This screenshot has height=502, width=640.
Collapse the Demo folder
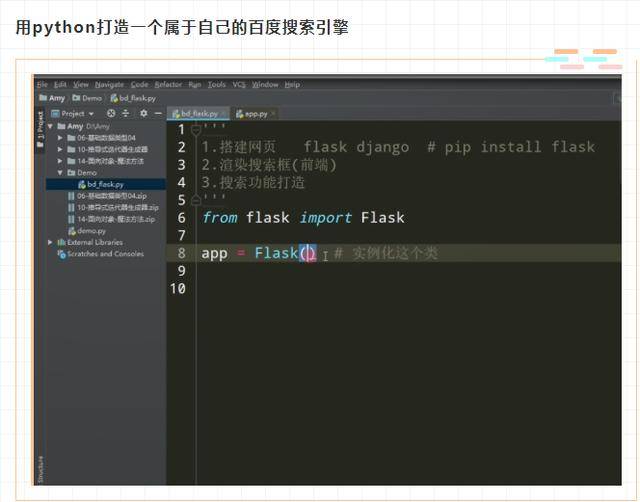click(60, 173)
